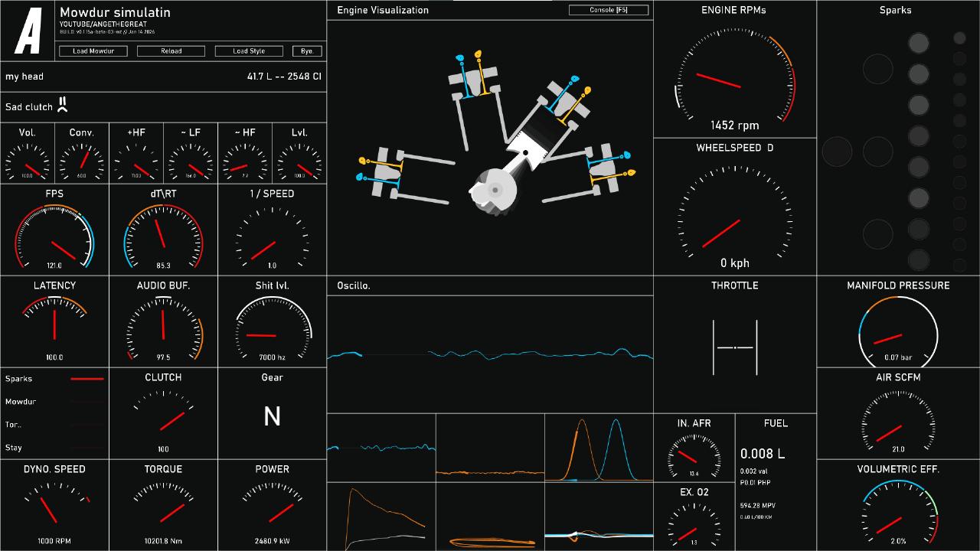Click the FPS gauge dial
Screen dimensions: 980x551
[54, 239]
